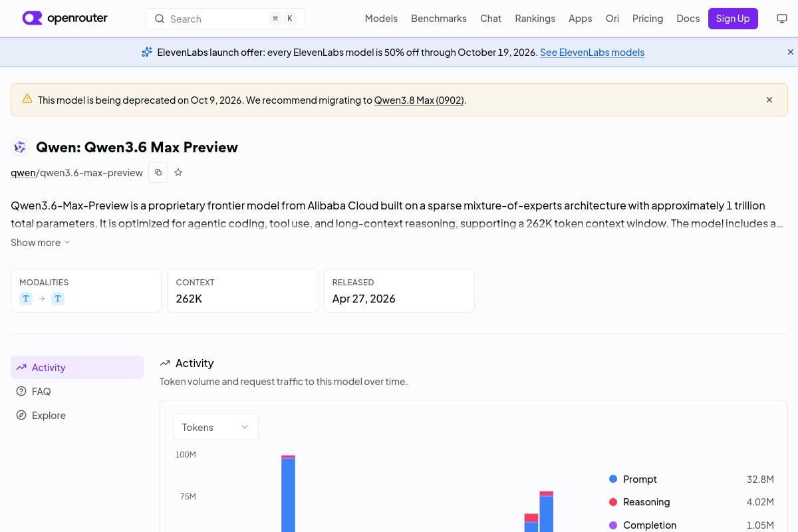
Task: Toggle the display theme monitor icon
Action: pyautogui.click(x=782, y=19)
